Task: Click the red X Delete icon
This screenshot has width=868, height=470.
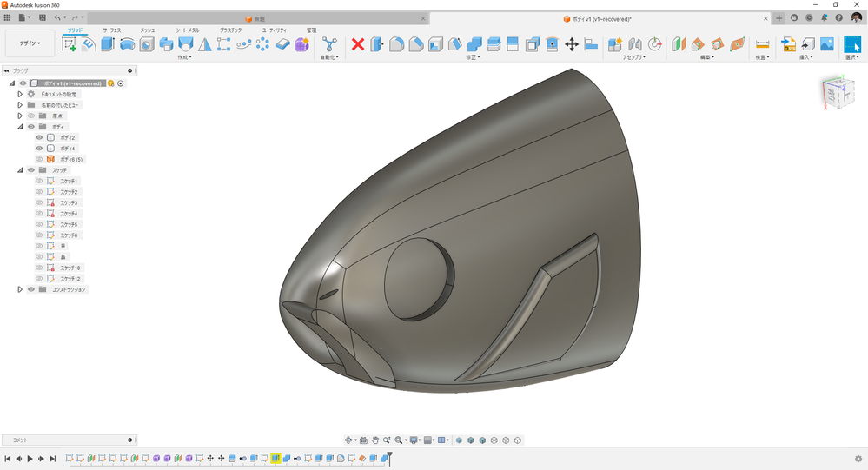Action: click(358, 44)
